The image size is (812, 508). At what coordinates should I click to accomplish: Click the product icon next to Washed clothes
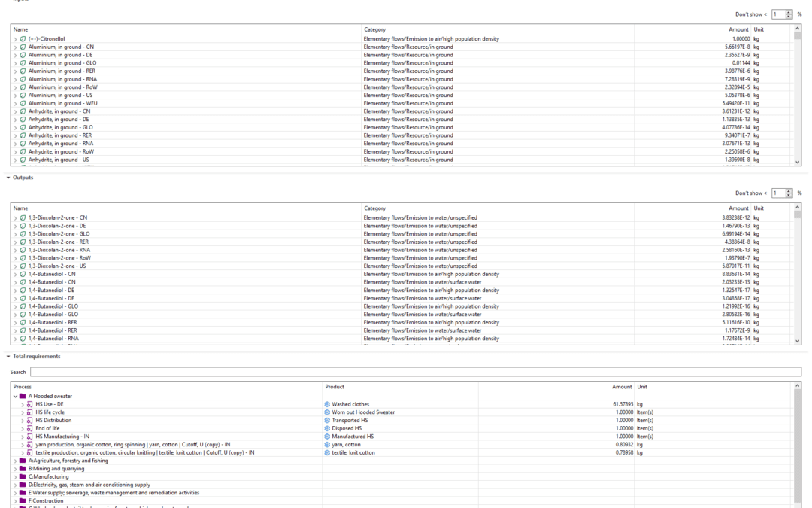(327, 404)
